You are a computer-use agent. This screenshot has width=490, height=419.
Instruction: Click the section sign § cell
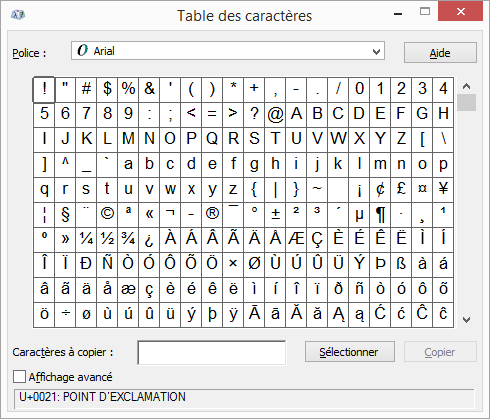[x=65, y=214]
